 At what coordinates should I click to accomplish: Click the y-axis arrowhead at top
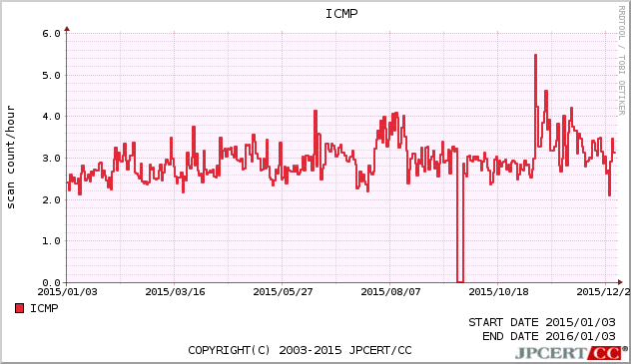tap(67, 29)
